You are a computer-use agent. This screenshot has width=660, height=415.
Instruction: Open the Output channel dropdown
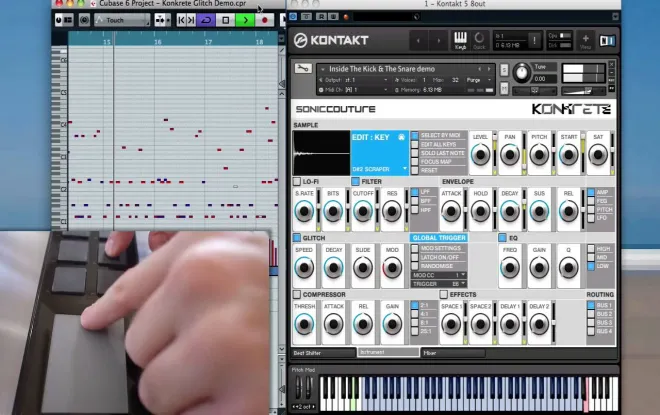point(354,80)
